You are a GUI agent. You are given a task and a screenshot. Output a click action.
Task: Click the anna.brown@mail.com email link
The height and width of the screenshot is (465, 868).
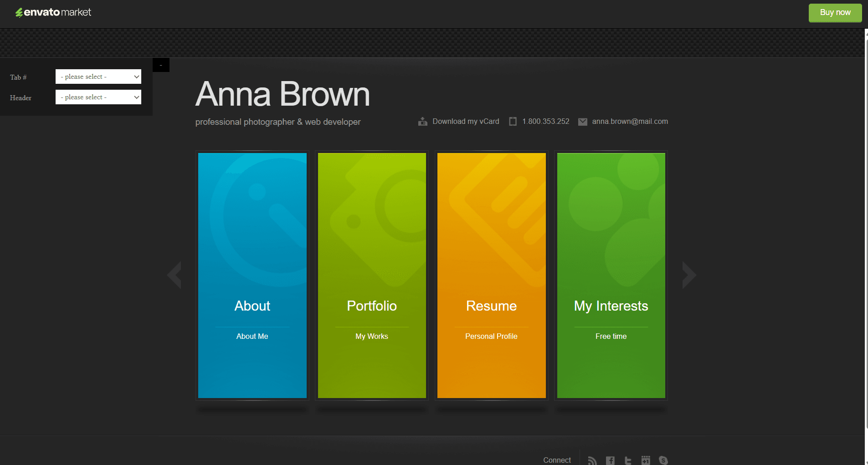630,122
